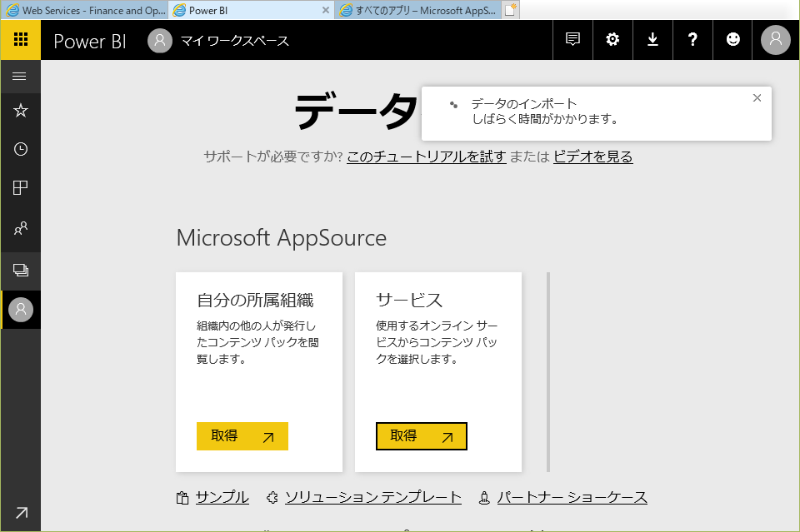The height and width of the screenshot is (532, 800).
Task: Click データのインポート notification text
Action: [523, 104]
